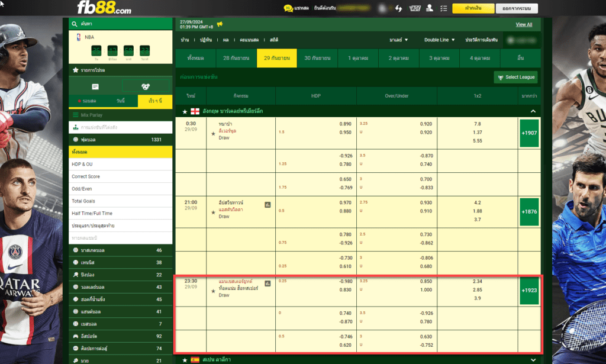Click HDP odds -0.980 for Manchester United
The image size is (606, 364).
click(x=345, y=281)
